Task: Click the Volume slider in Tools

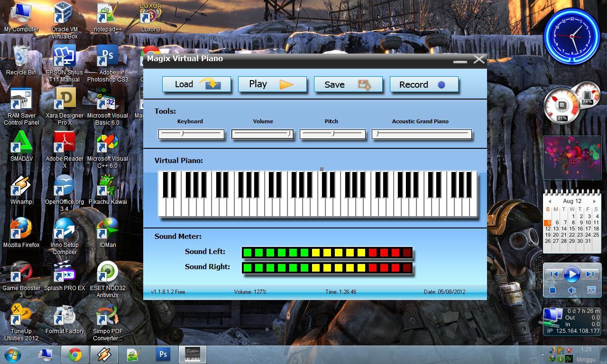Action: tap(262, 134)
